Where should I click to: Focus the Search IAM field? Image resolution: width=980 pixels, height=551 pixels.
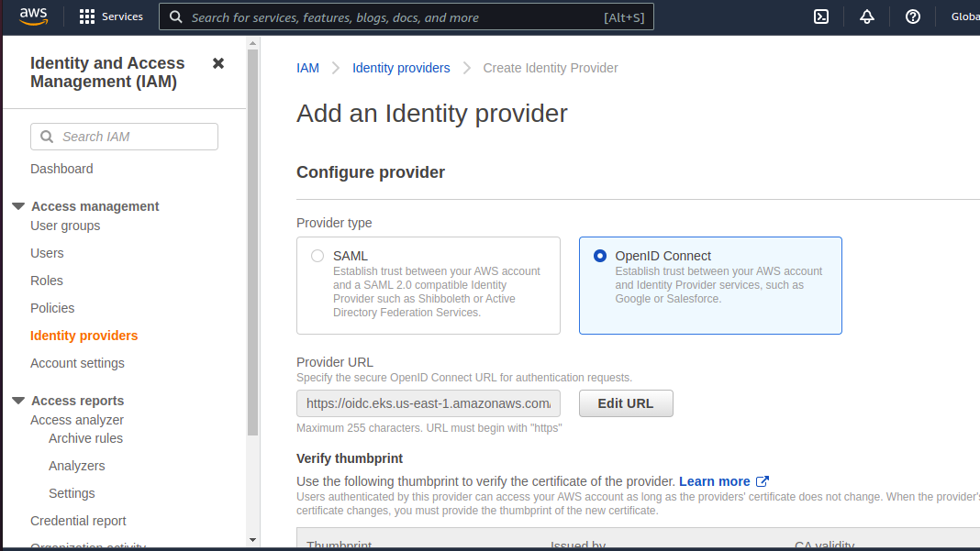point(125,137)
